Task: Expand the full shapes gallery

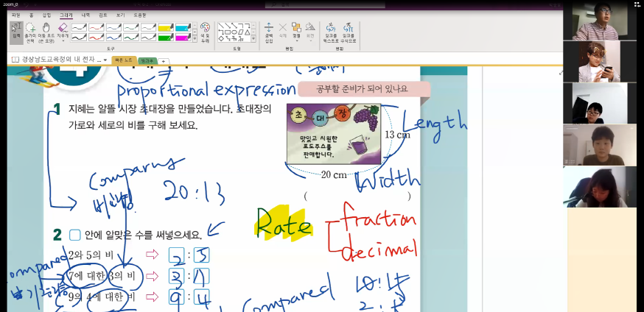Action: tap(254, 39)
